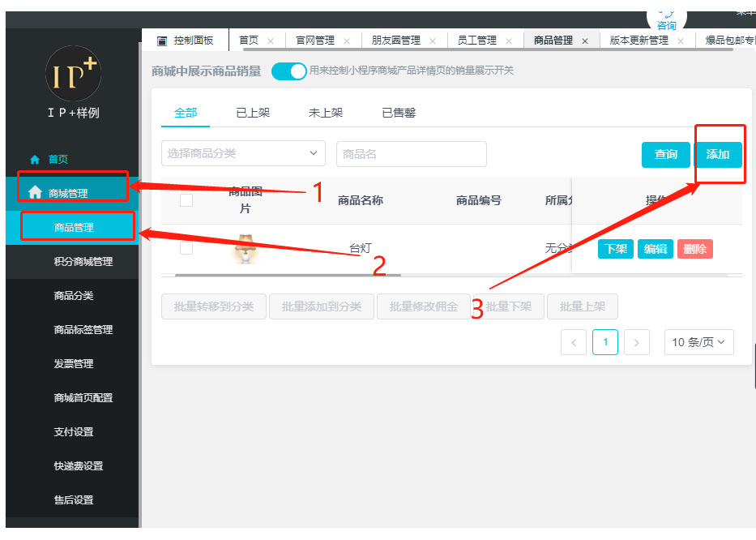Close the 官网管理 tab
This screenshot has height=540, width=756.
tap(347, 41)
